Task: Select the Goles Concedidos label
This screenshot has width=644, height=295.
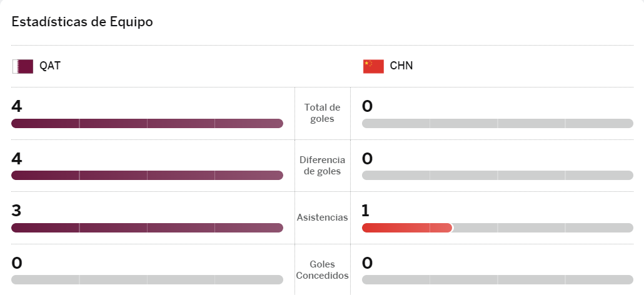Action: (x=322, y=270)
